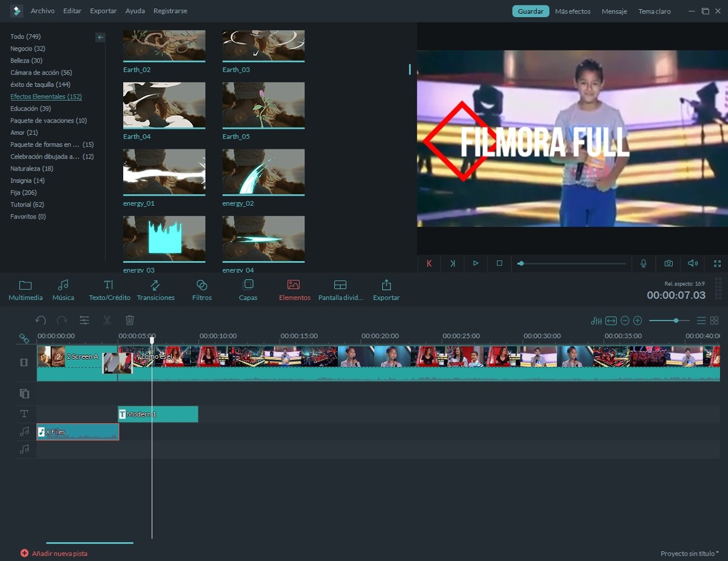Open the Filtros panel
Screen dimensions: 728x561
201,289
